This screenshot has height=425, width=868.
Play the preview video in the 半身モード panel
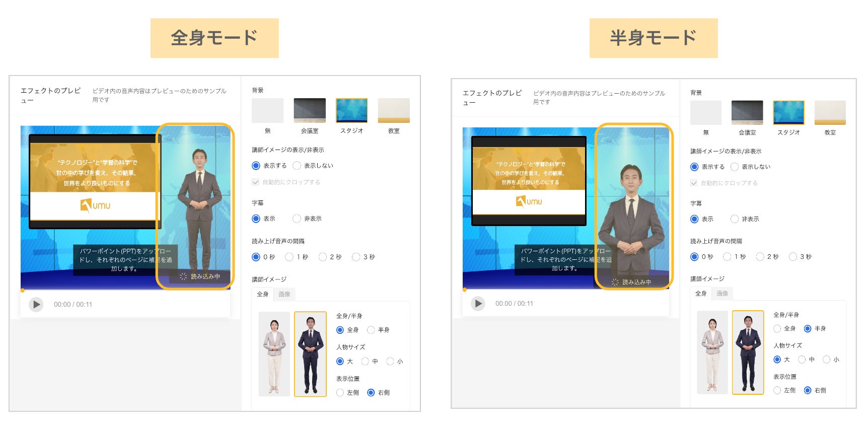478,304
